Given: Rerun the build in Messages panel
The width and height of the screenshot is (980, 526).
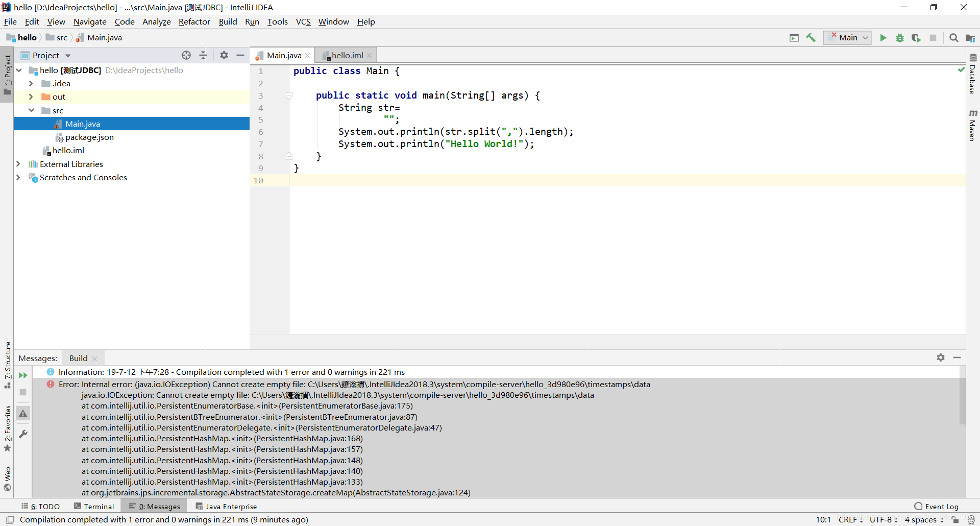Looking at the screenshot, I should click(x=23, y=375).
